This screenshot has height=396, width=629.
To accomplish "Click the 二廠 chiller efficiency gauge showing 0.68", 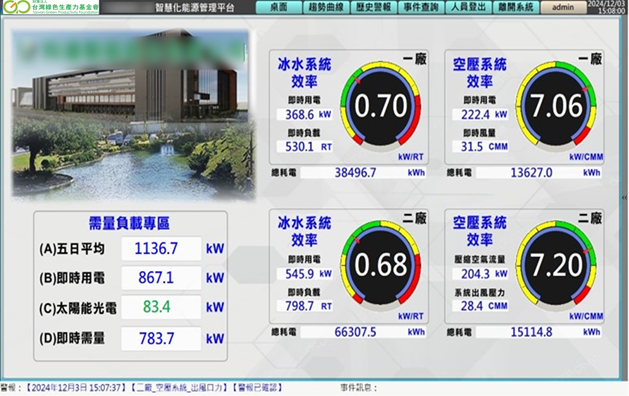I will pos(380,264).
